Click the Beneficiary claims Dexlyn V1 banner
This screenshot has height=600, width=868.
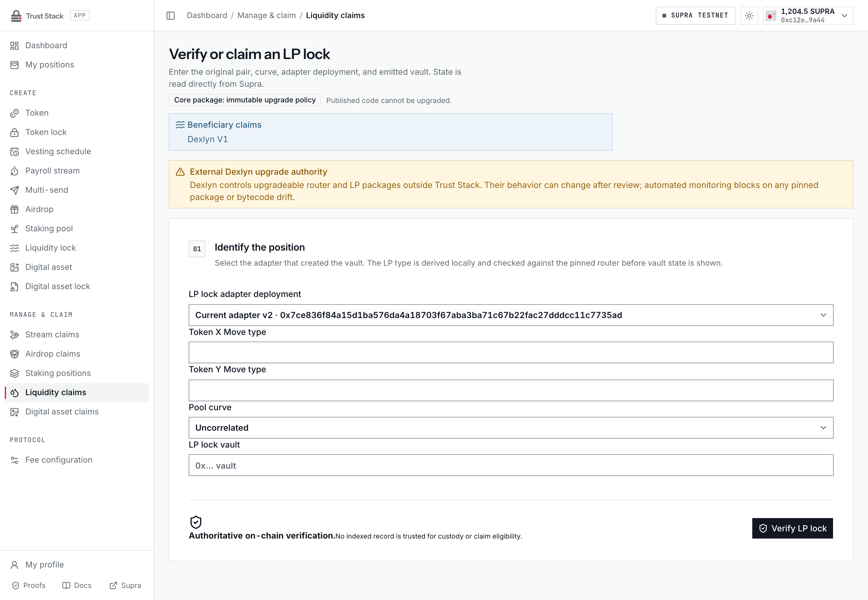(390, 132)
